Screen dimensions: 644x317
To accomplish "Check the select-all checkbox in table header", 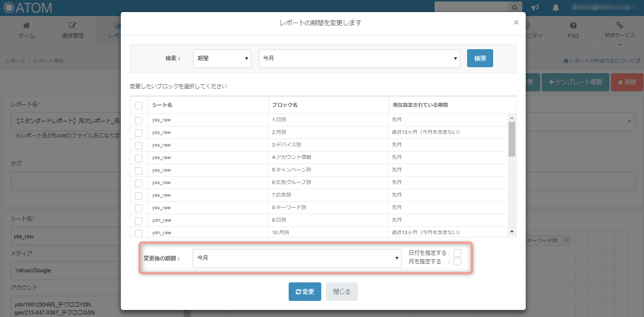I will 139,105.
